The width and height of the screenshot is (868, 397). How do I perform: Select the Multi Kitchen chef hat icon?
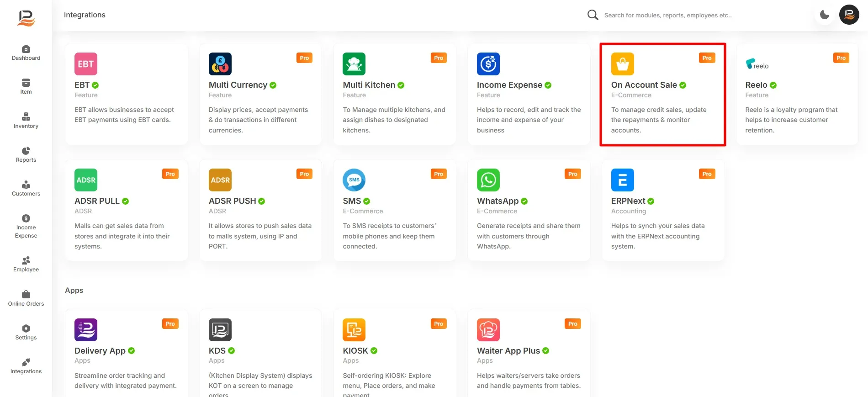coord(354,64)
